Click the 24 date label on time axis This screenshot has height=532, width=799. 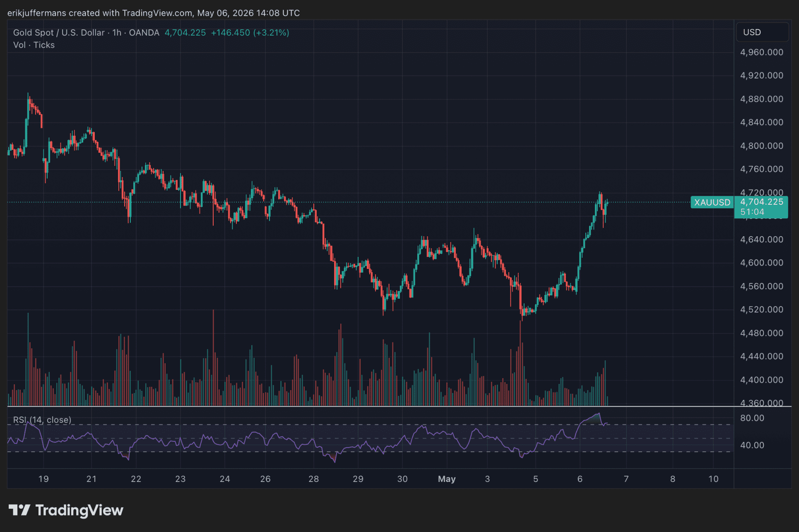(x=225, y=479)
